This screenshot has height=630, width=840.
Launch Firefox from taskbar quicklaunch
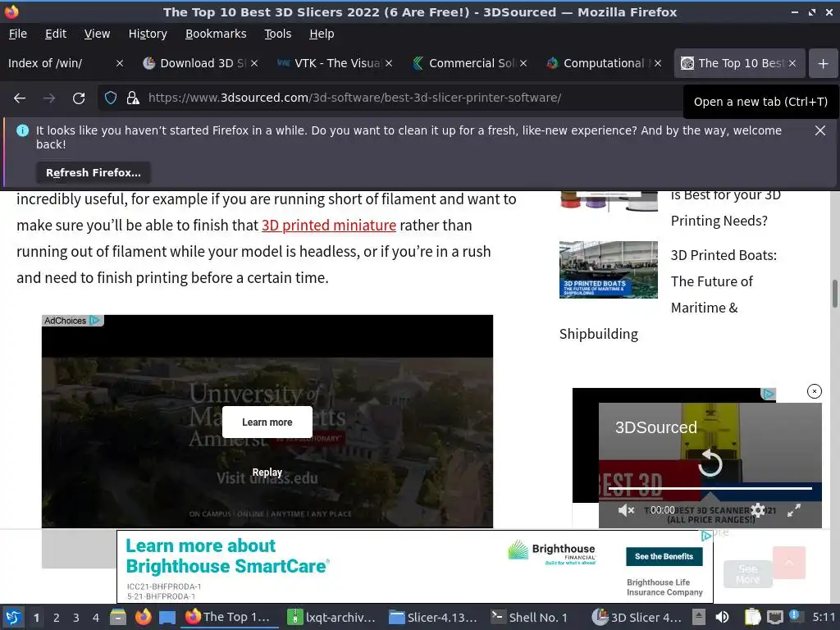(143, 617)
